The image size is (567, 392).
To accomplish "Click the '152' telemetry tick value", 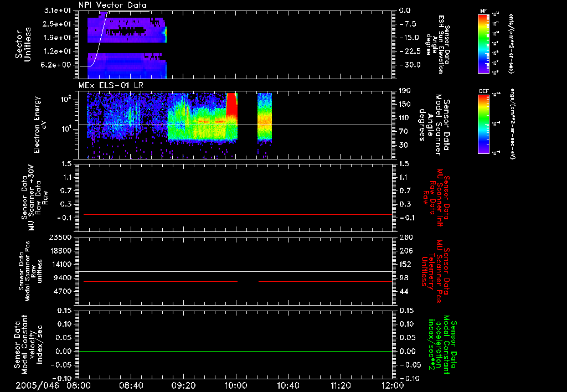I will tap(405, 264).
